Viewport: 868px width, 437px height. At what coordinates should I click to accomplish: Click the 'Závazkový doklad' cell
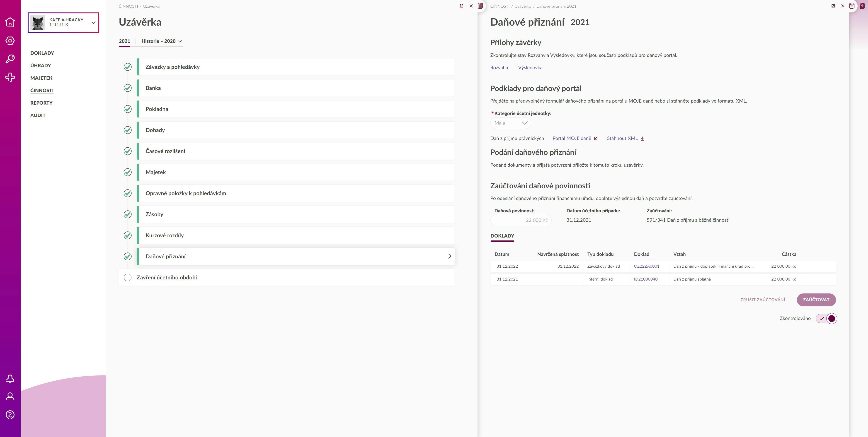pos(604,266)
